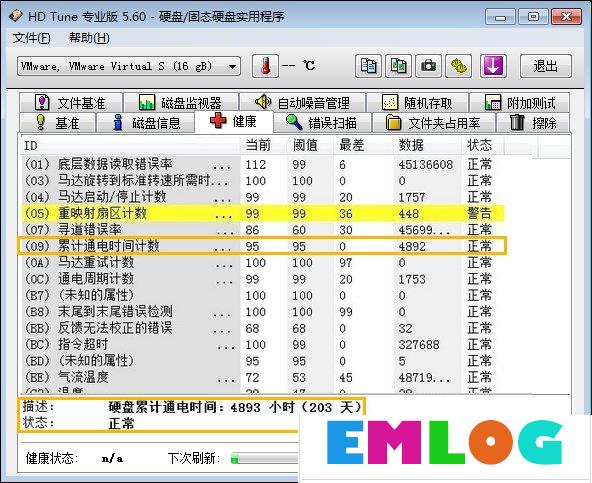Viewport: 592px width, 483px height.
Task: Select row (B8) 末尾到末尾错误检测
Action: pyautogui.click(x=262, y=312)
